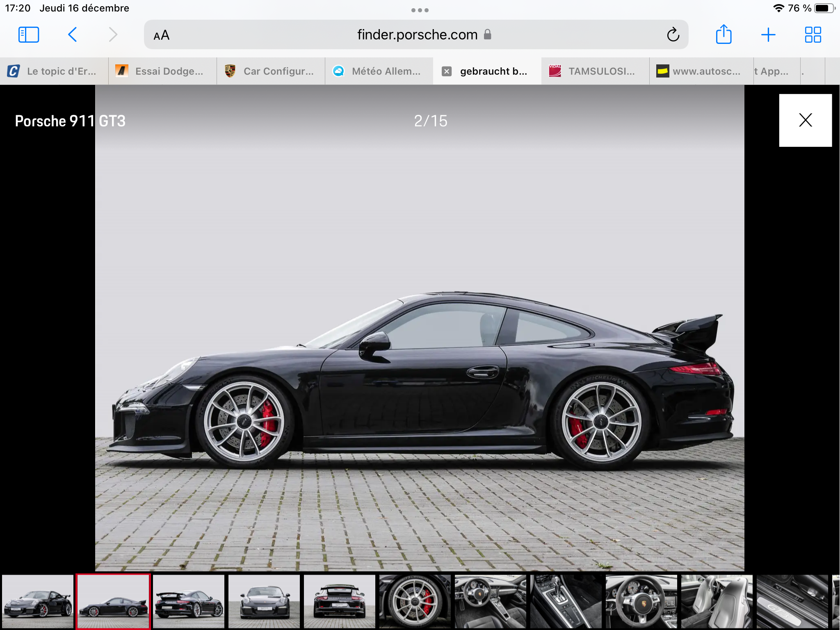Show the wheel close-up thumbnail
Viewport: 840px width, 630px height.
click(415, 601)
